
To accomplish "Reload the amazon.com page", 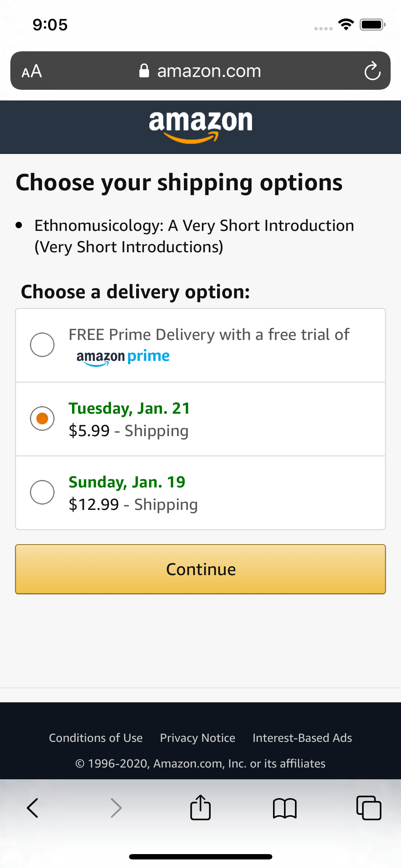I will click(372, 71).
